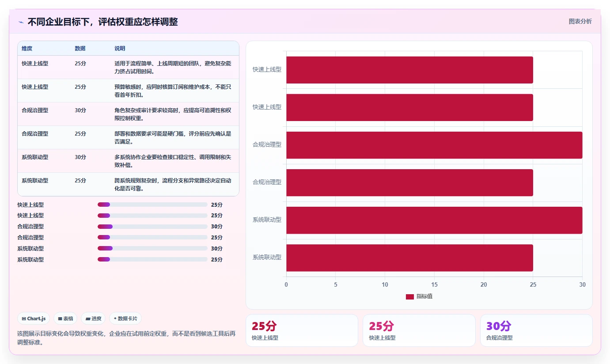Screen dimensions: 610x364
Task: Select the description starting 适用于流程简单
Action: coord(173,67)
